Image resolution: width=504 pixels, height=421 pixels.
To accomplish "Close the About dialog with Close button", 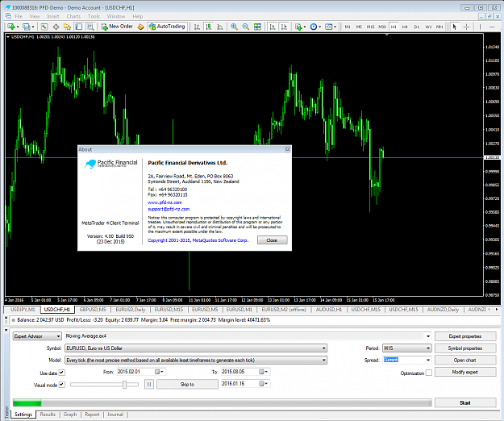I will 272,240.
